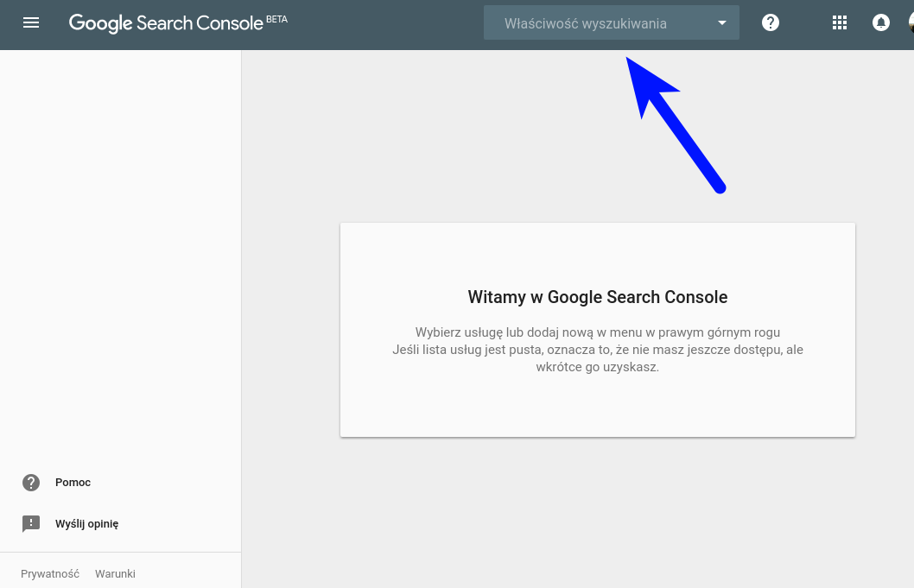Expand the property selector dropdown arrow
914x588 pixels.
coord(722,23)
